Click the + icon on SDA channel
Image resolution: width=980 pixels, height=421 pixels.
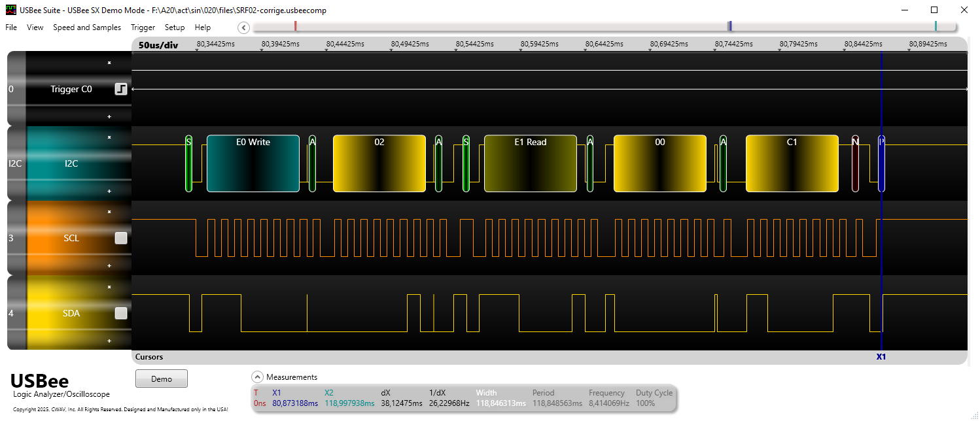click(x=109, y=341)
